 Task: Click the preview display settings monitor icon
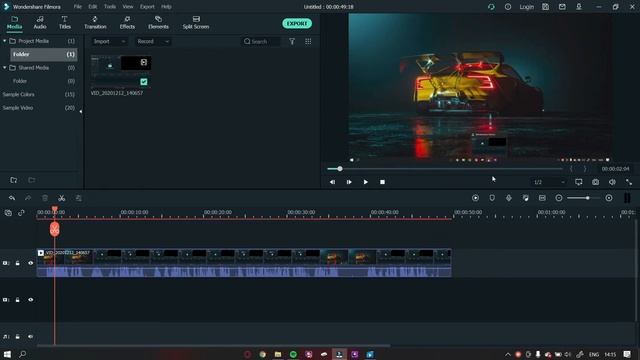[579, 182]
